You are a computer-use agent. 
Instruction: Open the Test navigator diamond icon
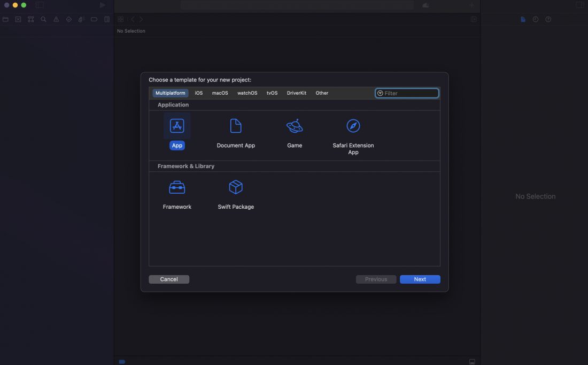(x=68, y=19)
